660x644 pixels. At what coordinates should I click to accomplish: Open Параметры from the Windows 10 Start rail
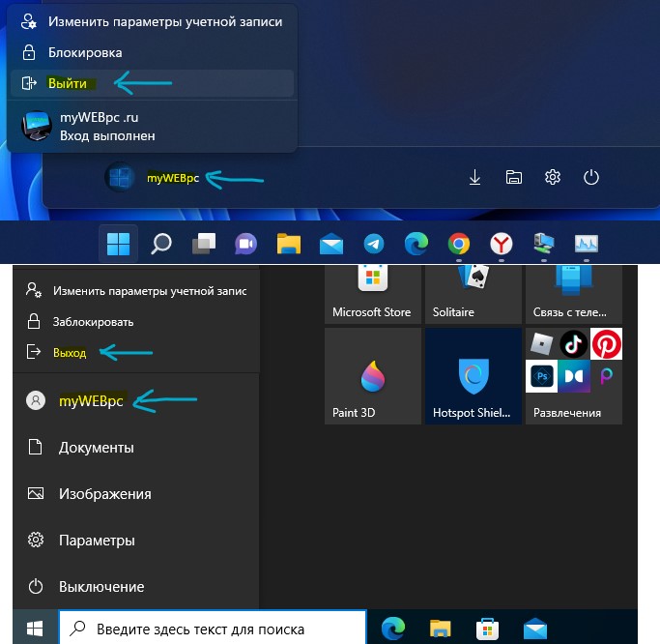pyautogui.click(x=136, y=540)
